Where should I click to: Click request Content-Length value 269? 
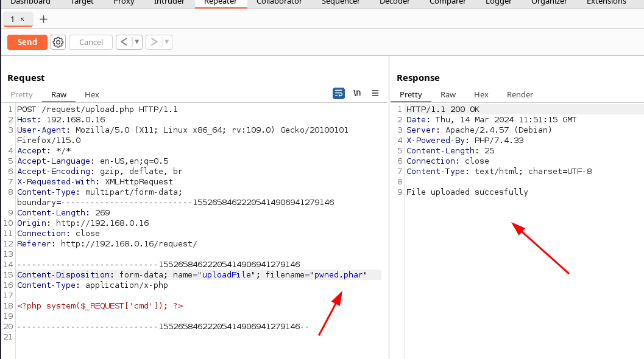pyautogui.click(x=102, y=213)
